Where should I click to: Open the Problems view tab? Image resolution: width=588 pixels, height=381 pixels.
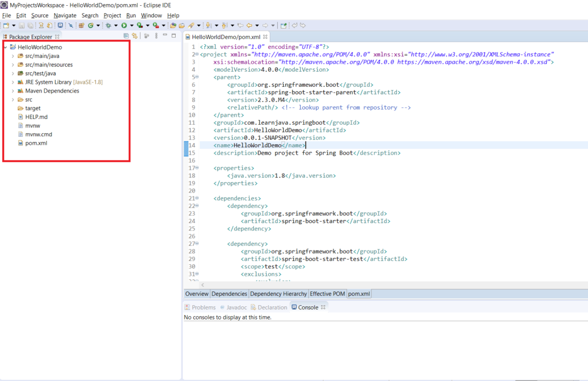tap(203, 307)
